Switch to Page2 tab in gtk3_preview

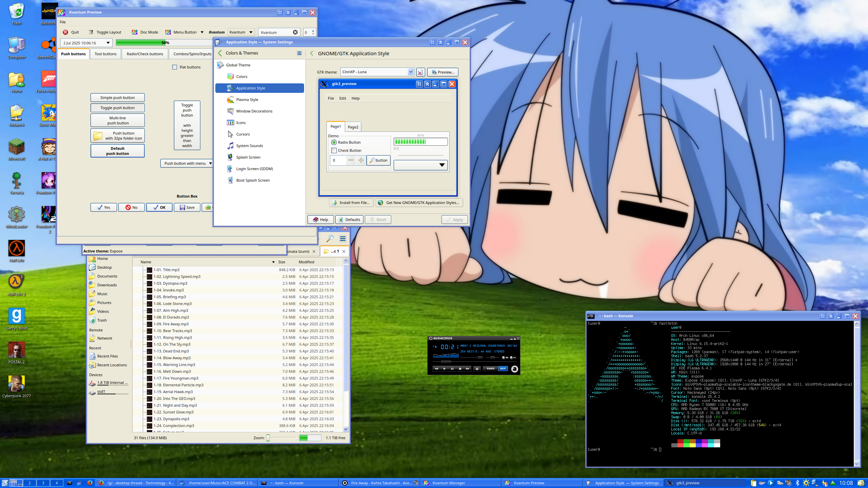point(353,127)
